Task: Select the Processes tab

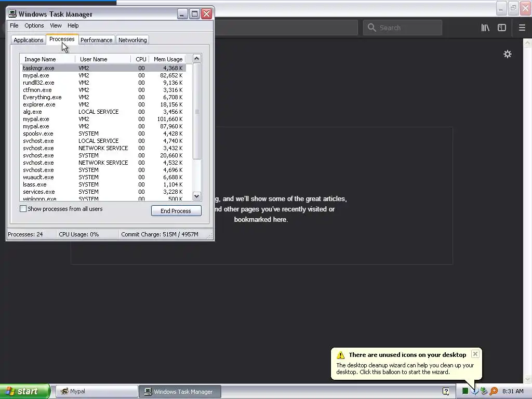Action: pyautogui.click(x=62, y=39)
